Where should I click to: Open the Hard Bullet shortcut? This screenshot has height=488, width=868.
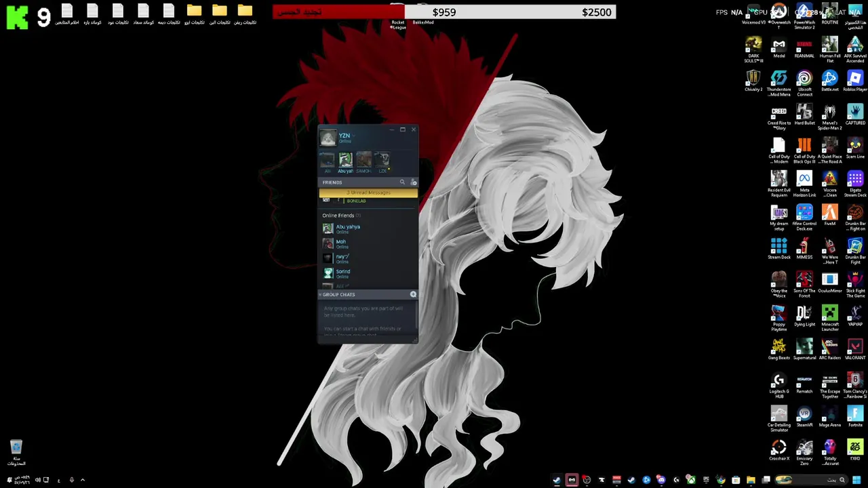(804, 115)
